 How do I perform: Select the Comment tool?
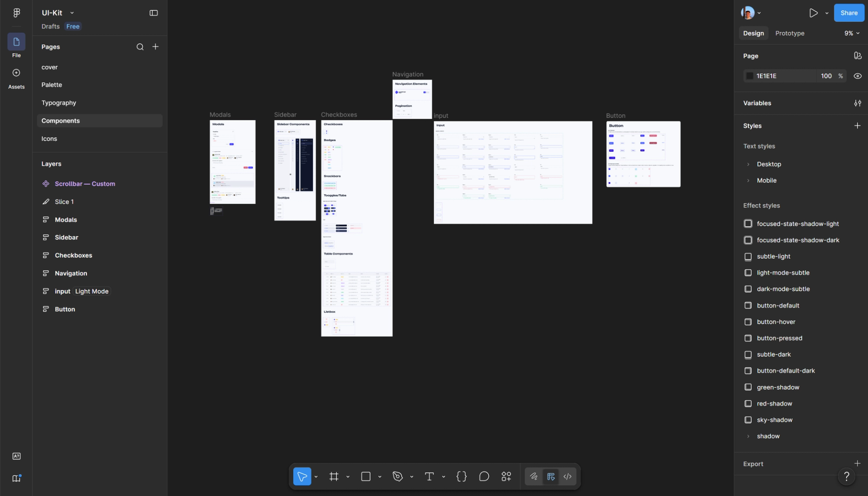[484, 477]
